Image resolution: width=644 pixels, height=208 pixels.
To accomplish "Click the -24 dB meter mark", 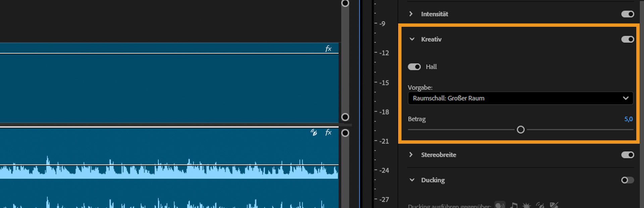I will pyautogui.click(x=384, y=170).
